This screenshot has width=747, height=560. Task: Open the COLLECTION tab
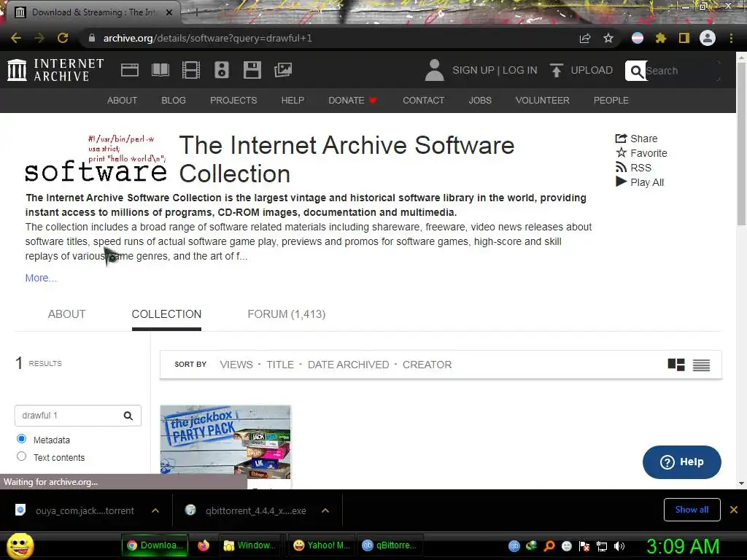pos(167,314)
